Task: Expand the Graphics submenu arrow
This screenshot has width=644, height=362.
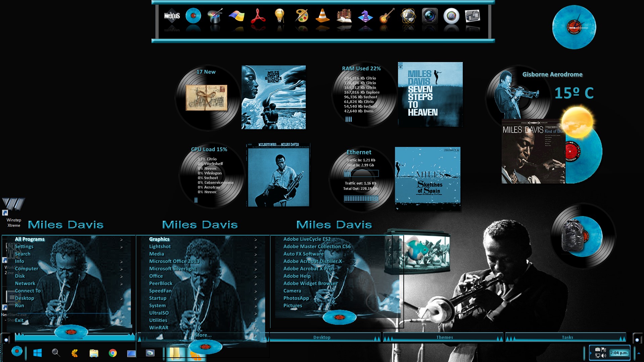Action: (256, 240)
